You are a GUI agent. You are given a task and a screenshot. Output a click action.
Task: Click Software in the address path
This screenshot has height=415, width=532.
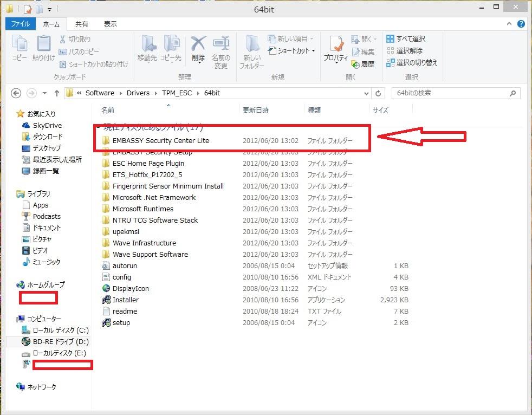pos(100,93)
